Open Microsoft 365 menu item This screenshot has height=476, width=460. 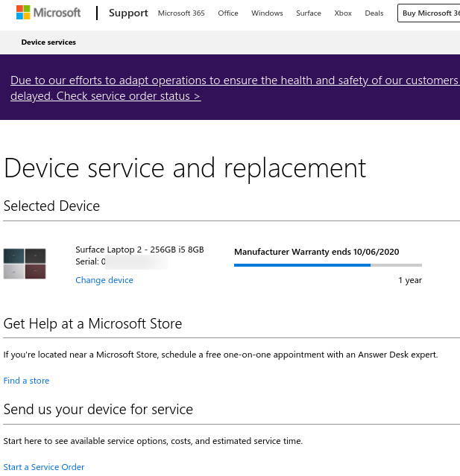pyautogui.click(x=181, y=13)
